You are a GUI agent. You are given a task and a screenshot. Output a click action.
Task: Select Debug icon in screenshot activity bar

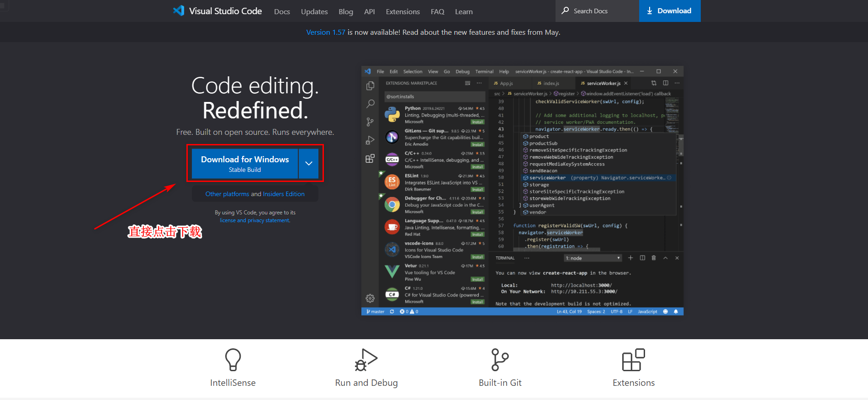coord(370,140)
